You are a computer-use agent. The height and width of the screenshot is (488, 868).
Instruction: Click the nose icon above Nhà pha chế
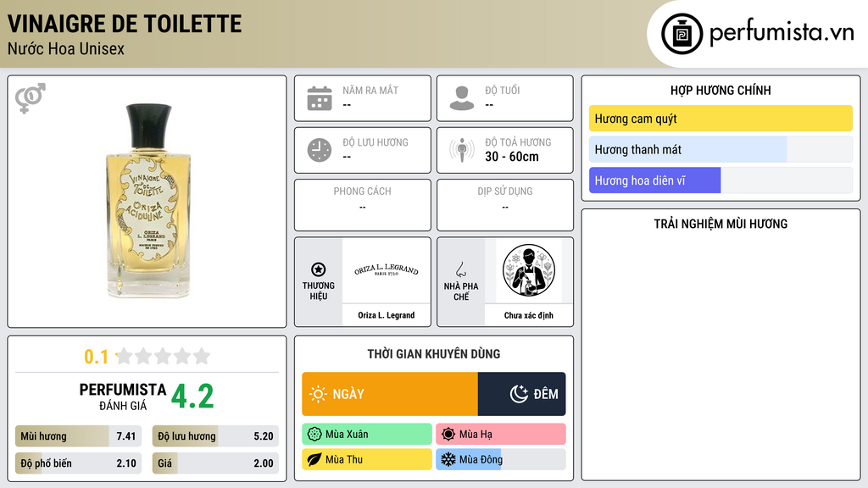[x=460, y=269]
